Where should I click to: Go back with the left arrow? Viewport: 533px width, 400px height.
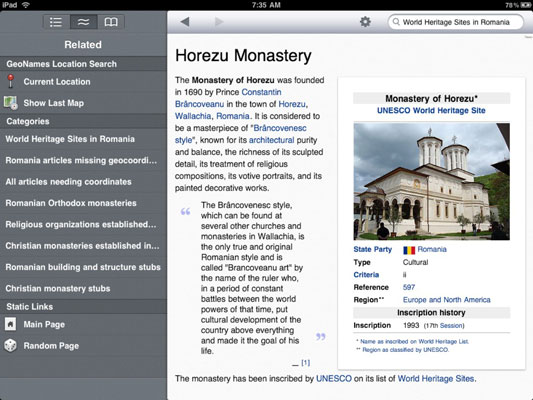tap(185, 22)
